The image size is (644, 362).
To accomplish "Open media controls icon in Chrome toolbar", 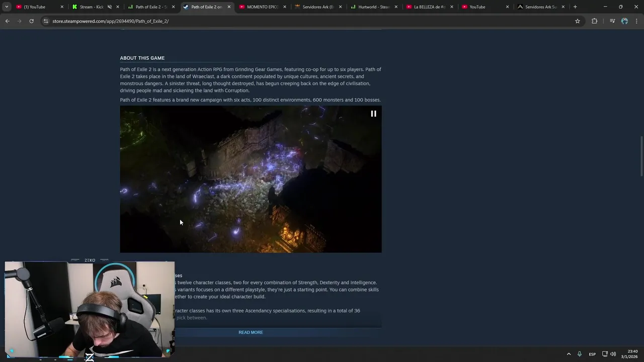I will pos(612,21).
